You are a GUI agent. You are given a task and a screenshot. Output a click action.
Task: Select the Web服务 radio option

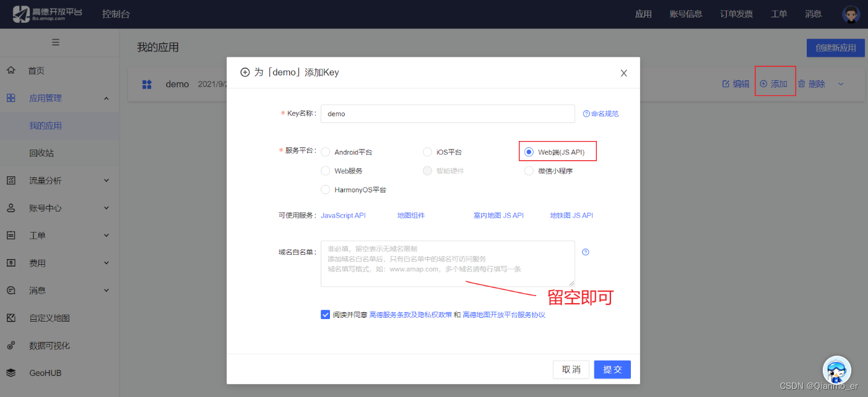click(x=326, y=171)
